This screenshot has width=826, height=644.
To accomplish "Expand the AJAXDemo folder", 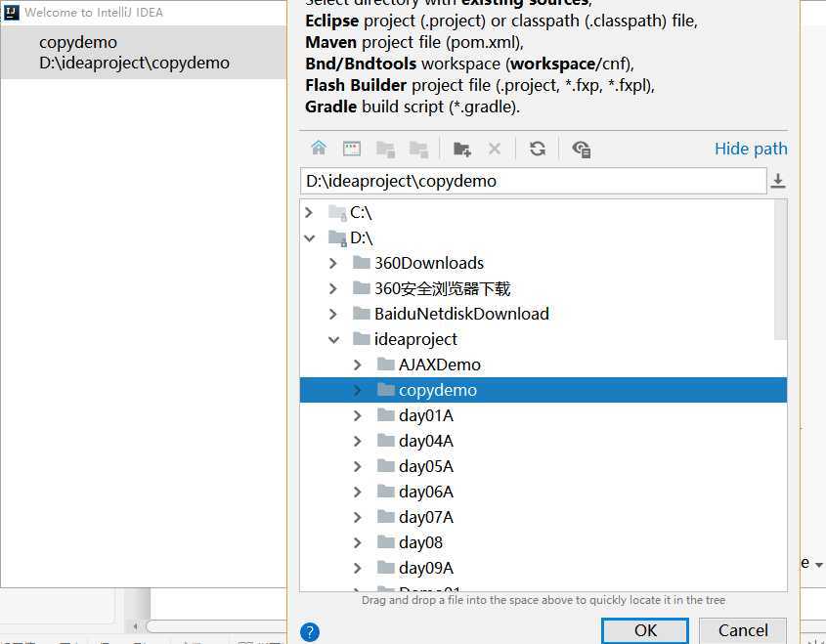I will [x=358, y=365].
